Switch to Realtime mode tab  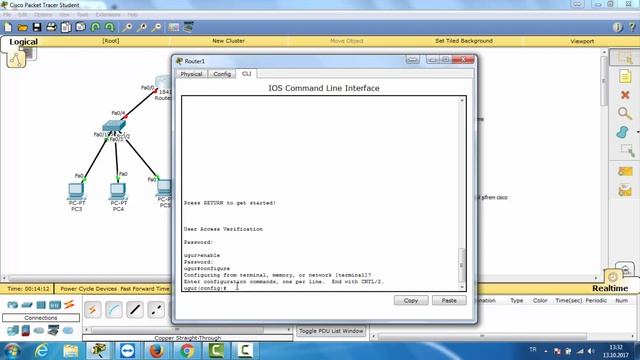610,288
